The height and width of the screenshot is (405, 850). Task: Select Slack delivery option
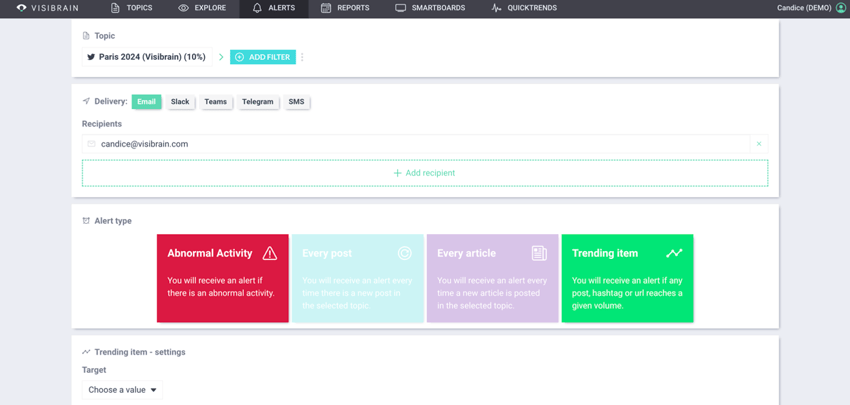pyautogui.click(x=180, y=101)
